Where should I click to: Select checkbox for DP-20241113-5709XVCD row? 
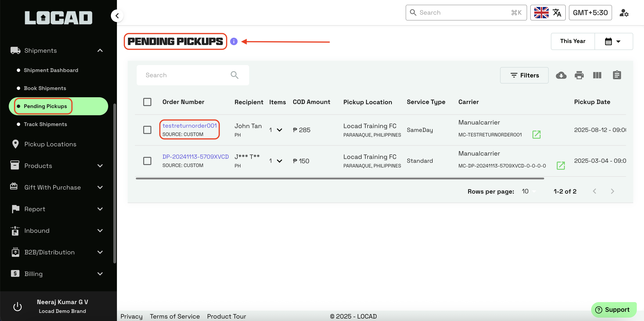(147, 161)
